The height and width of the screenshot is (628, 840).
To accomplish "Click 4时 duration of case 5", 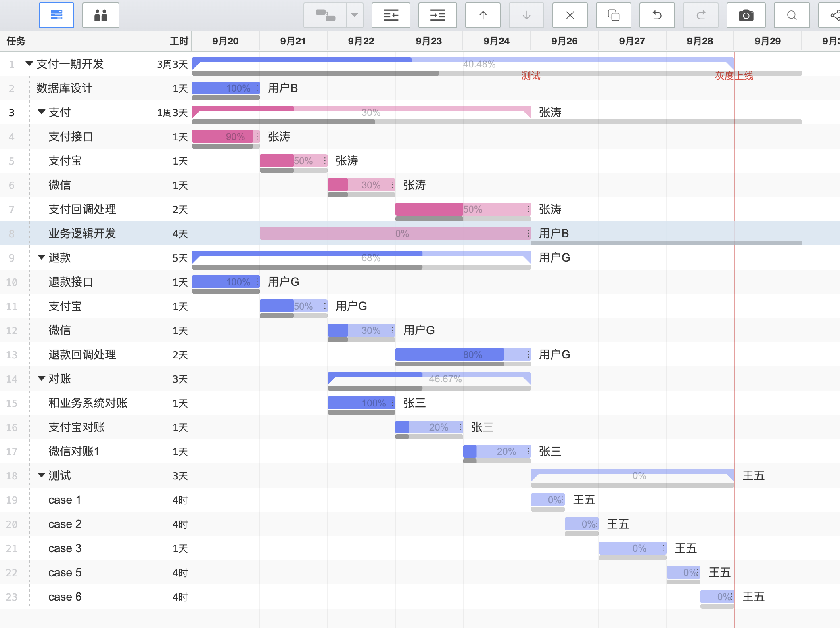I will (180, 572).
